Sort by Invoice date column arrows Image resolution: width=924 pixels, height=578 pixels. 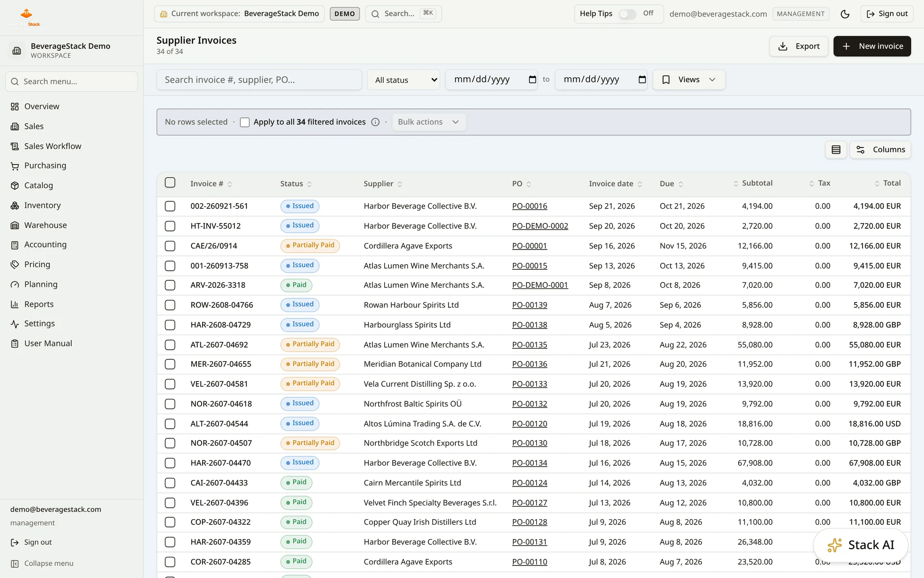click(640, 184)
